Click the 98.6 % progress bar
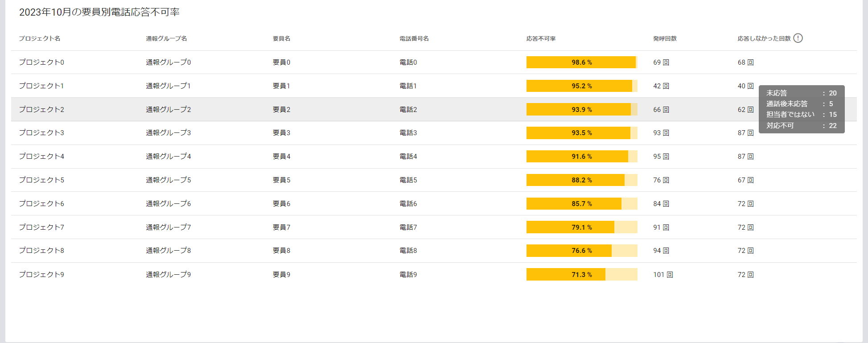This screenshot has height=343, width=868. click(x=581, y=62)
